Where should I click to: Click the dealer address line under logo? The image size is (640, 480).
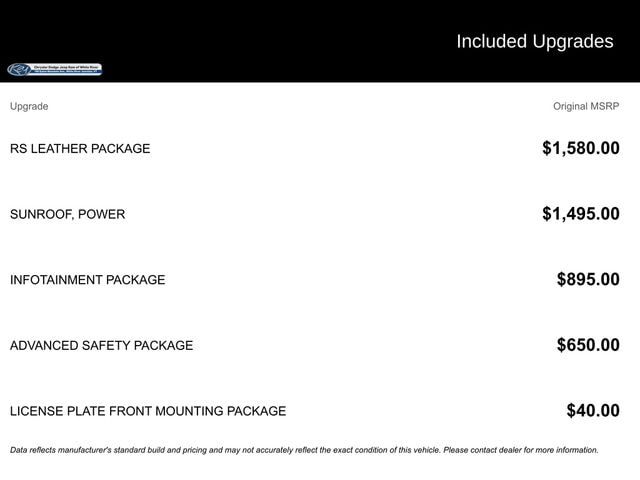pos(67,73)
